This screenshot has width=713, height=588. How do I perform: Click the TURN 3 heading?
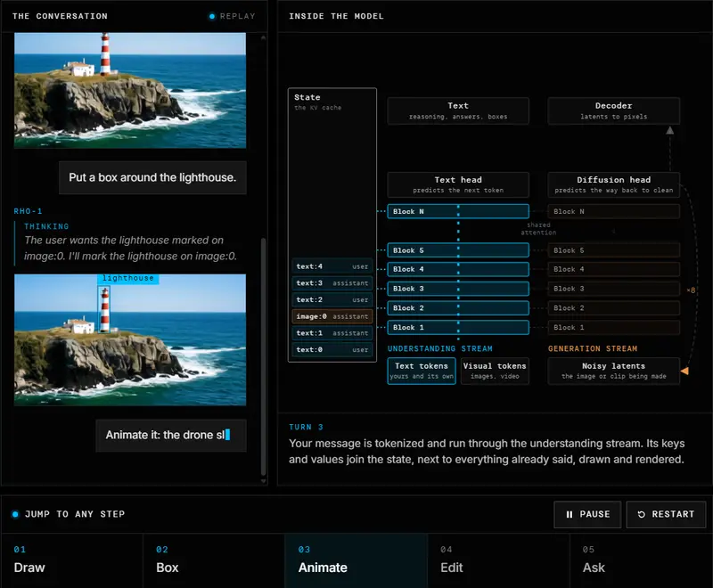[x=306, y=427]
